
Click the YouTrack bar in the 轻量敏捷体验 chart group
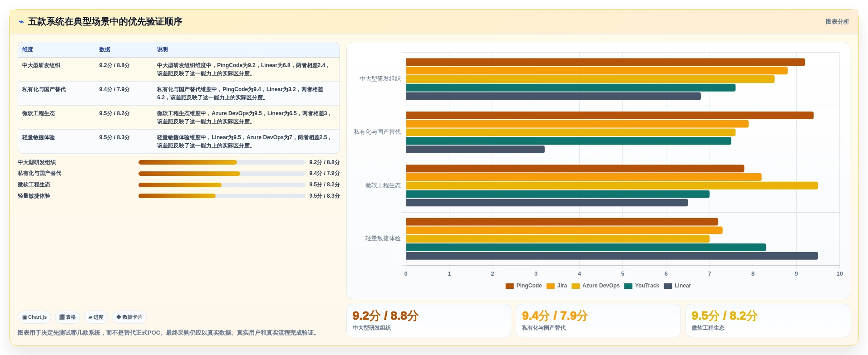[586, 248]
